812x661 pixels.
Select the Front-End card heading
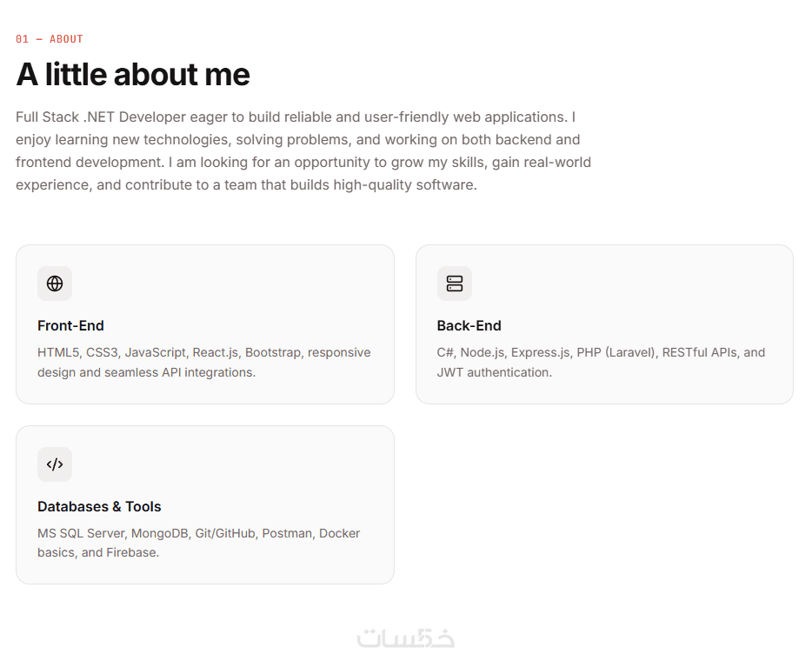point(70,326)
